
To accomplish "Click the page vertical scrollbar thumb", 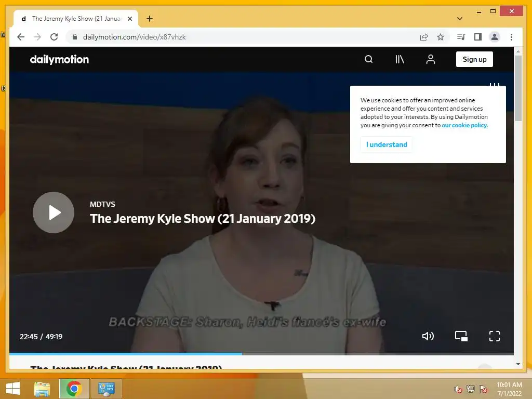I will pos(518,88).
